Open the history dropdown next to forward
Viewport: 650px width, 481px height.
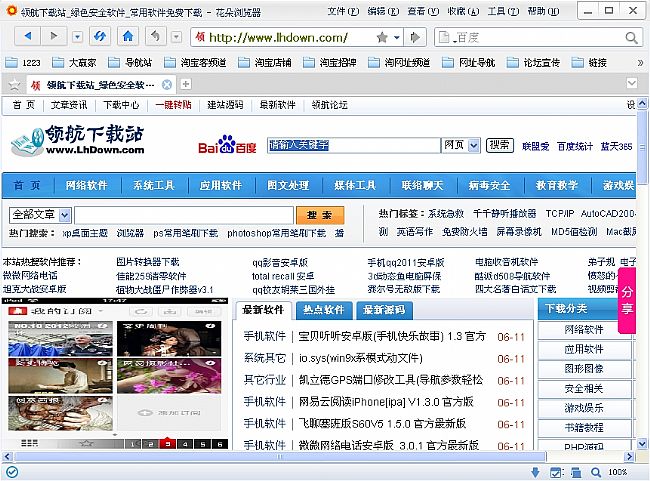77,37
